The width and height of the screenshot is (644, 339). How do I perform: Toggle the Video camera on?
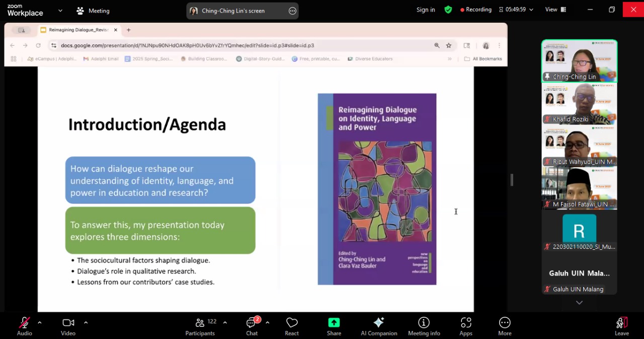(x=68, y=326)
